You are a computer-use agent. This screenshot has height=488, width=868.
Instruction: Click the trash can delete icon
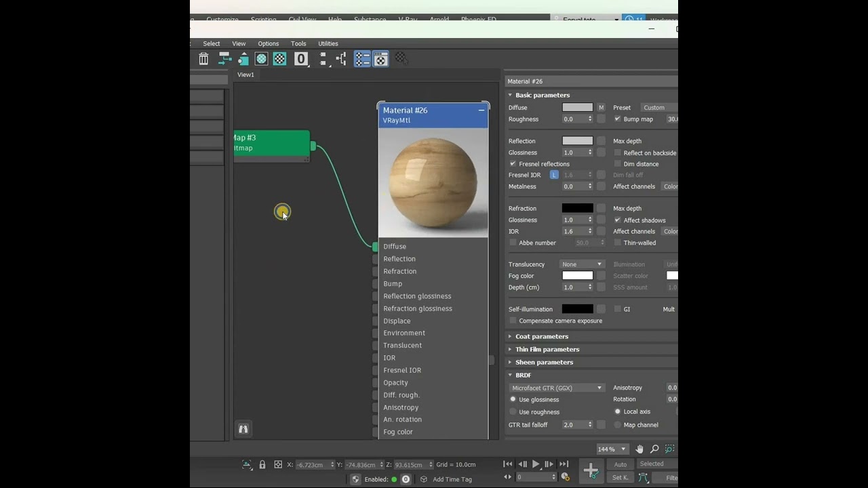203,59
